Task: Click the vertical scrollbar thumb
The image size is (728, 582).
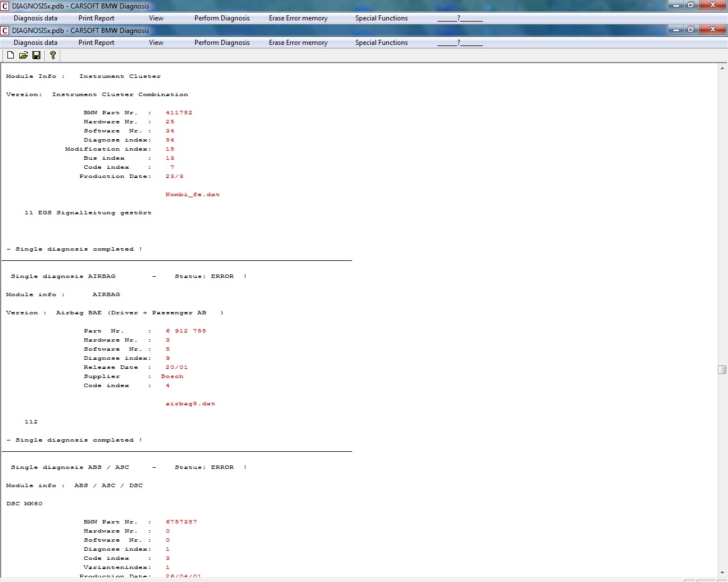Action: 722,369
